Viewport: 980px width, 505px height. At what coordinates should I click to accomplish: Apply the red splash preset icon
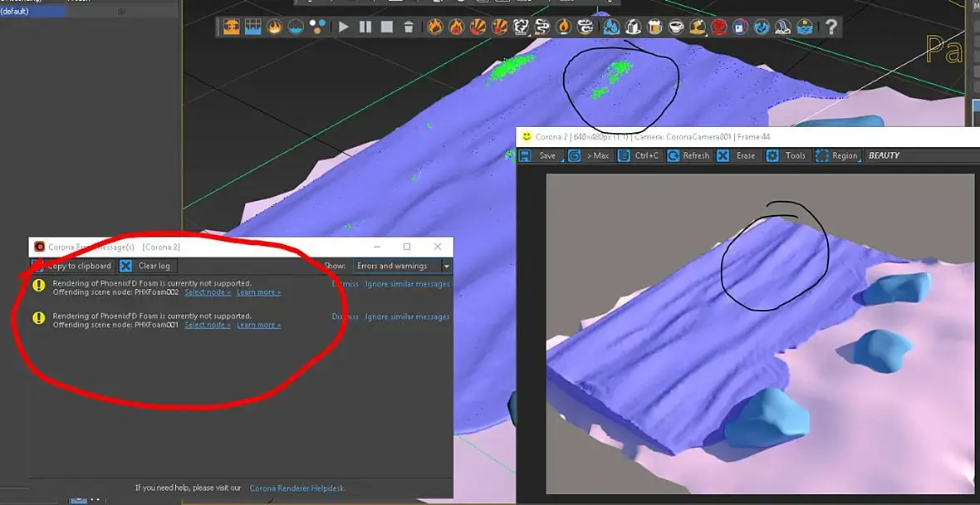718,27
